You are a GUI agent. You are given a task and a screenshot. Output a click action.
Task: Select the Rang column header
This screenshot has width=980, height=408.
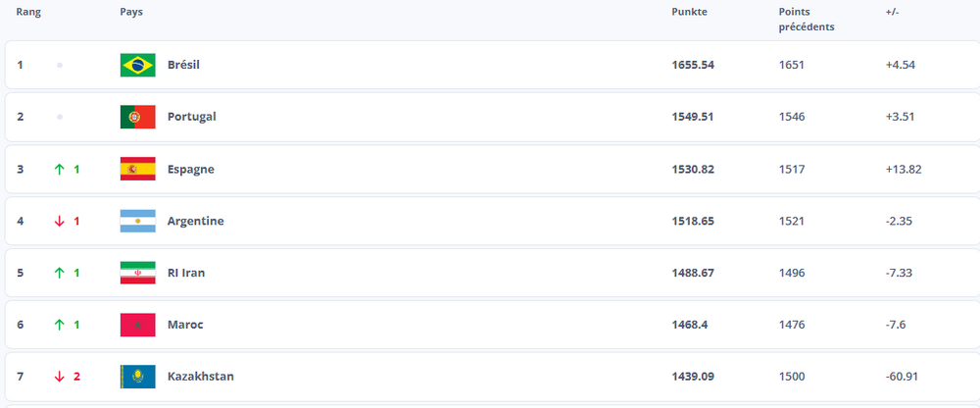tap(28, 12)
